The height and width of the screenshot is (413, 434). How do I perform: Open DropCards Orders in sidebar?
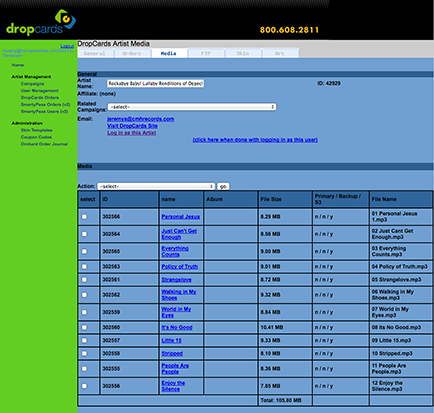[x=40, y=98]
